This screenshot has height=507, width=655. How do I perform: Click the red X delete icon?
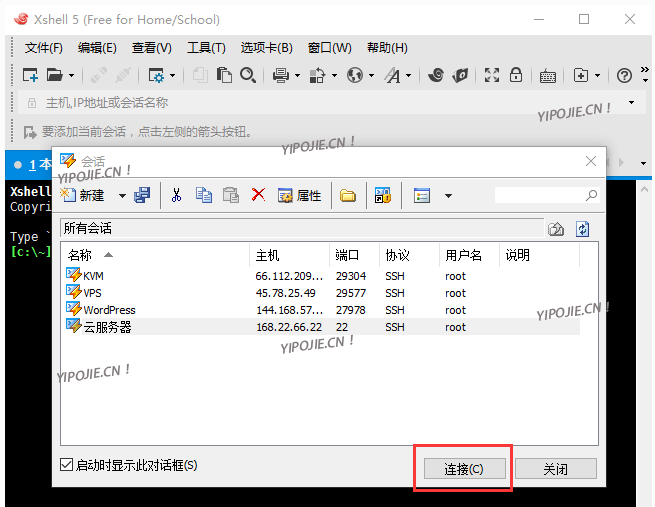click(258, 195)
